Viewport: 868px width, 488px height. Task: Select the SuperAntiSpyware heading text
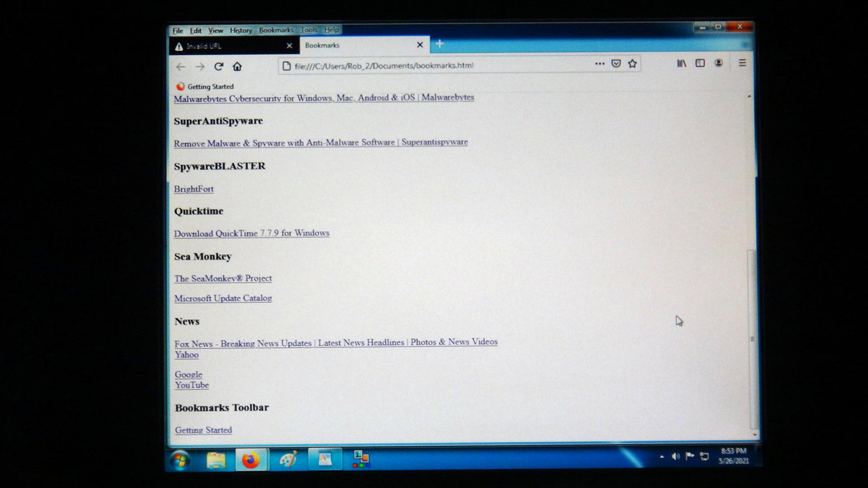point(218,121)
